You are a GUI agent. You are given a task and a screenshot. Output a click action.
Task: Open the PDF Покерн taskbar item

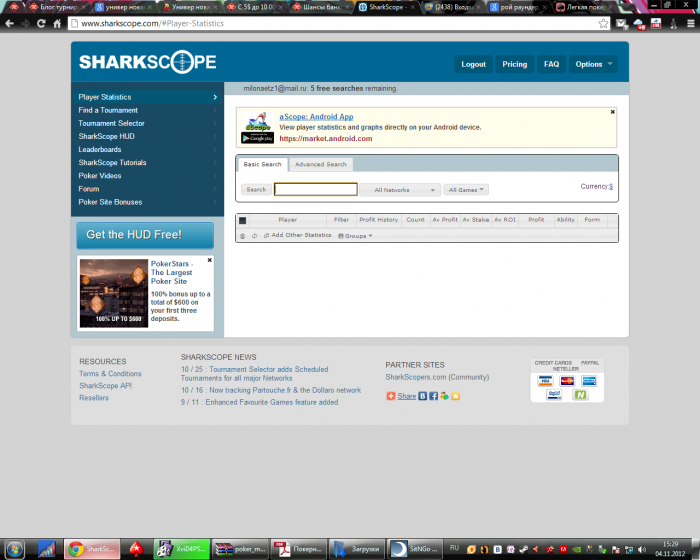point(298,549)
